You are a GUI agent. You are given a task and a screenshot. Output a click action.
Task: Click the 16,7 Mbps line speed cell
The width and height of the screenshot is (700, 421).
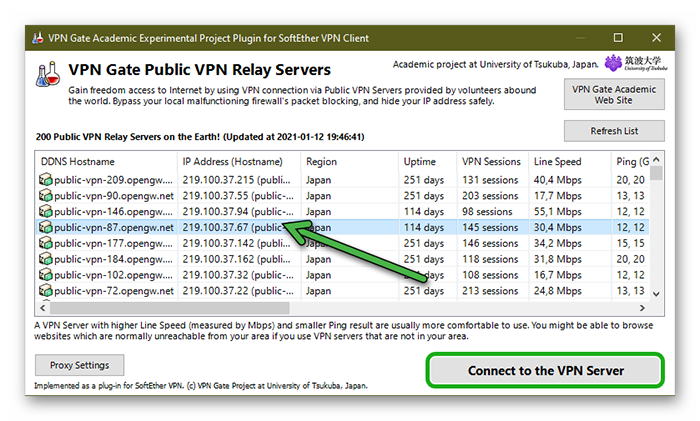click(558, 275)
